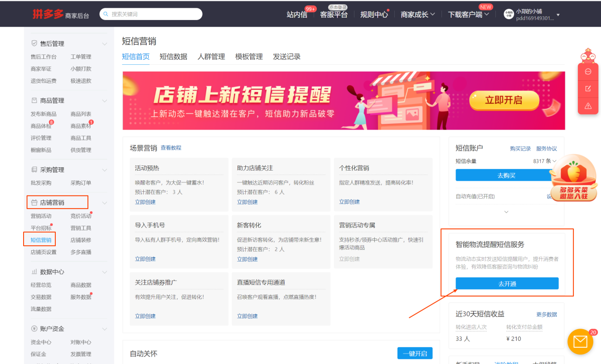Expand the account name dropdown arrow
The height and width of the screenshot is (364, 601).
click(x=558, y=15)
